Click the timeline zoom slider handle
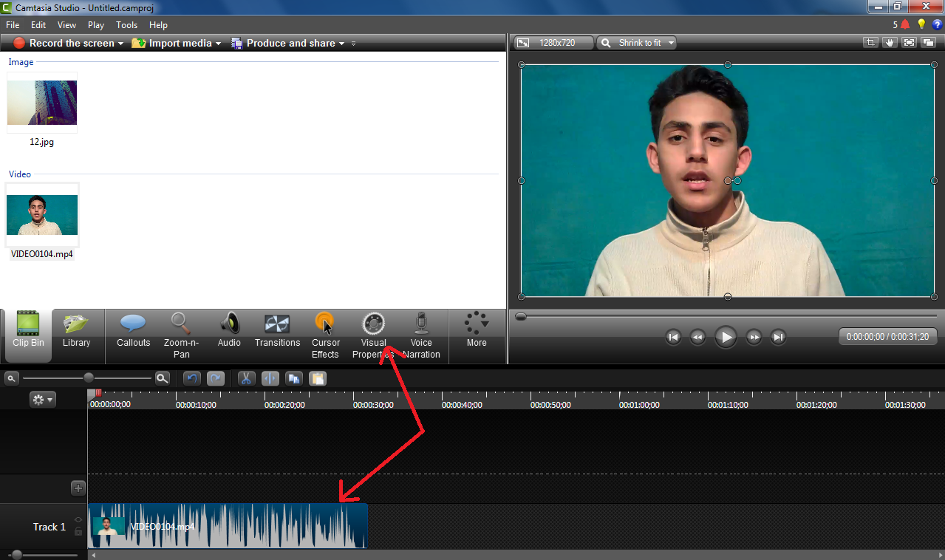 89,378
